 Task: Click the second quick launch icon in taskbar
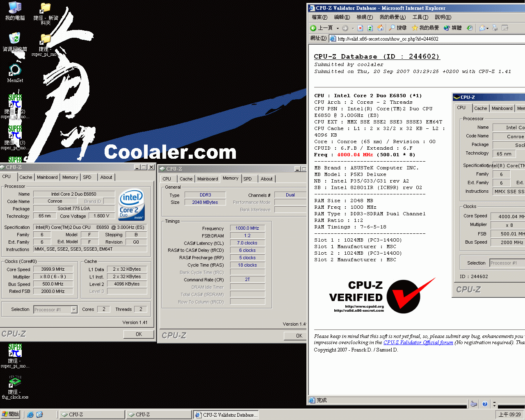(x=39, y=415)
